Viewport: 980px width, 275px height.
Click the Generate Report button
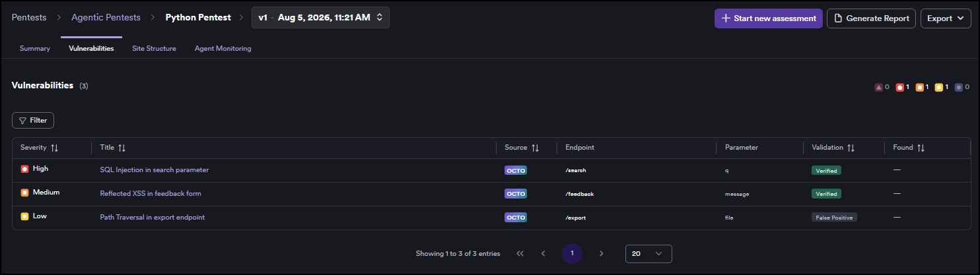pyautogui.click(x=871, y=18)
